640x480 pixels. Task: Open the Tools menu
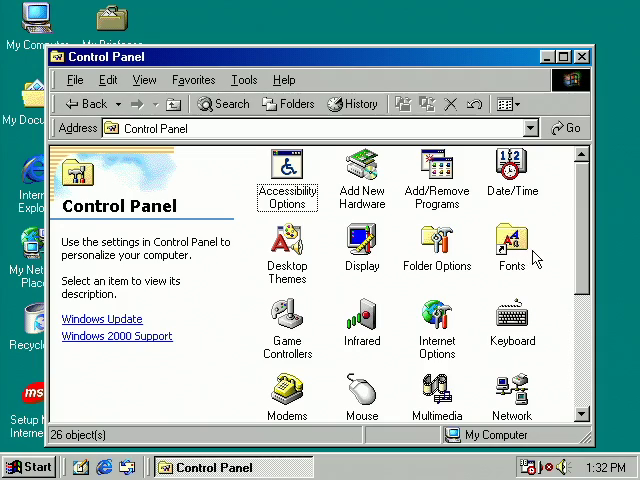pyautogui.click(x=244, y=80)
